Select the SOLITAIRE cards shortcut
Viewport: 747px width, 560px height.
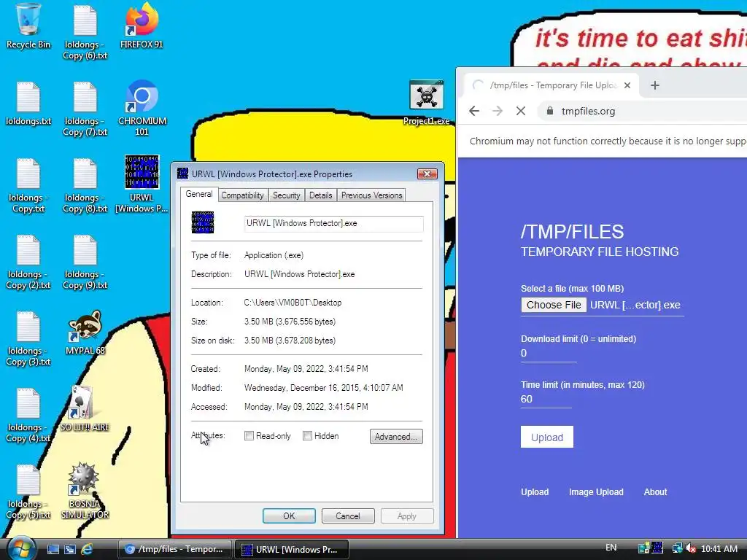pyautogui.click(x=85, y=408)
